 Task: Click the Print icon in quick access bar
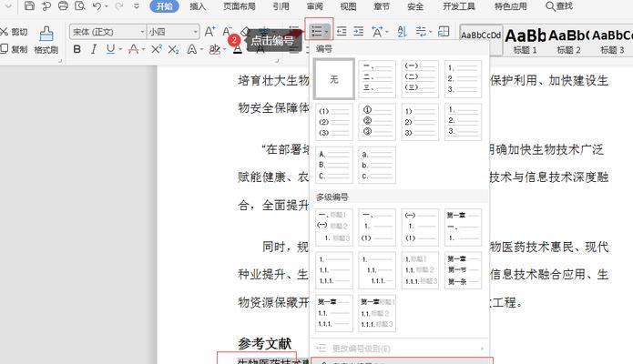pyautogui.click(x=63, y=5)
